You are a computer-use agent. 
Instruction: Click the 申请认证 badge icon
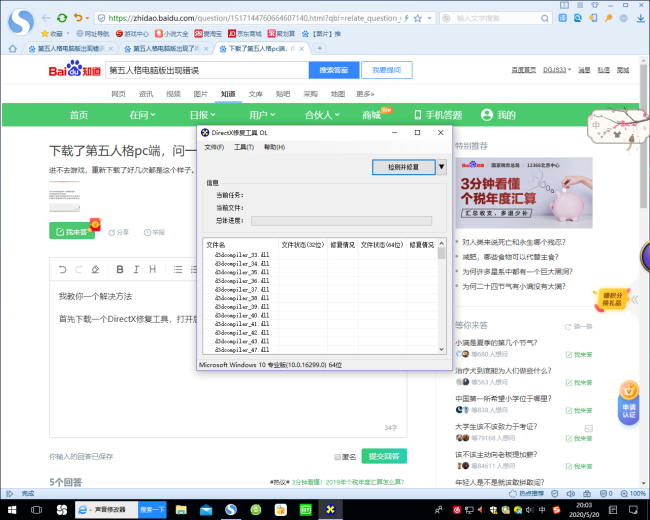(x=629, y=402)
